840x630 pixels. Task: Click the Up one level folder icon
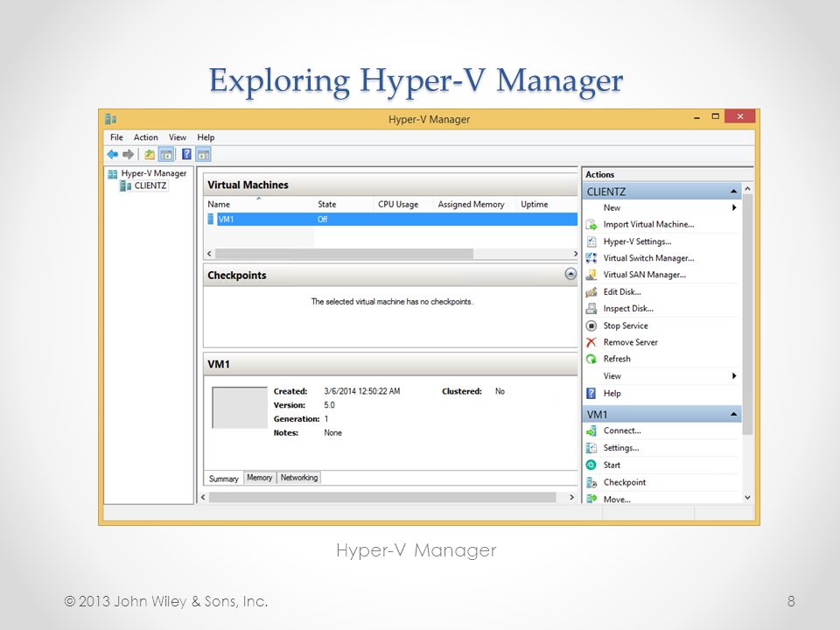[x=150, y=155]
